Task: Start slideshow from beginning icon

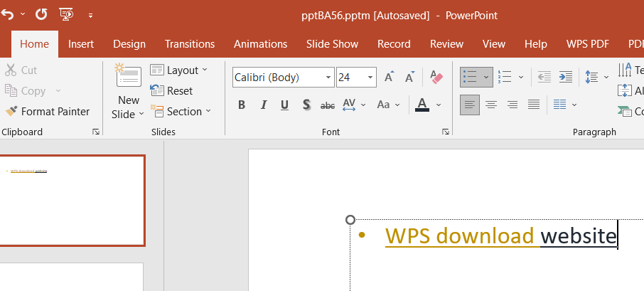Action: pyautogui.click(x=67, y=14)
